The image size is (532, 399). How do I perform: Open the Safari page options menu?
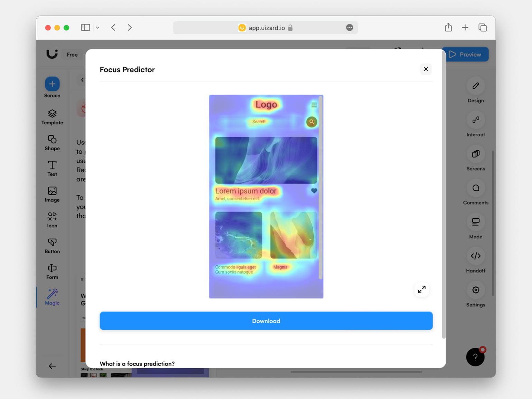350,28
